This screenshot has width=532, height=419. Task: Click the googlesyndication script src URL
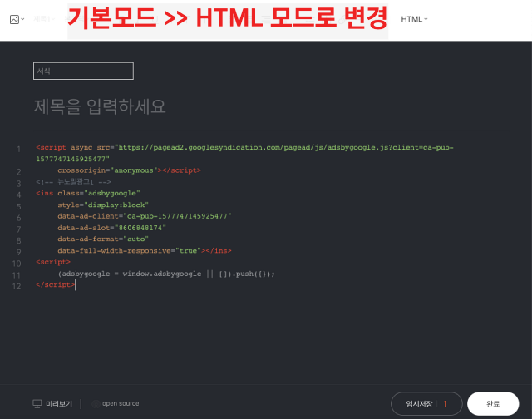coord(286,148)
